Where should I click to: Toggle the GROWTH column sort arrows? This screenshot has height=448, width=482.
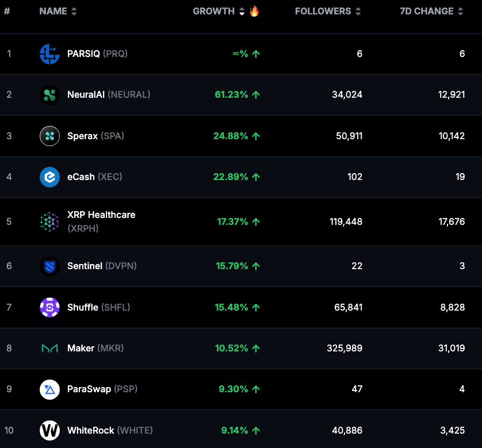(242, 12)
